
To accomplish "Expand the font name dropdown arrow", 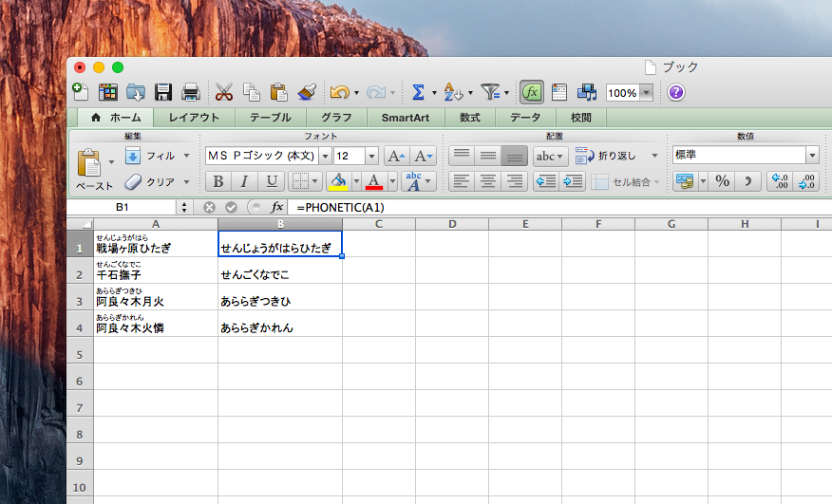I will click(x=325, y=156).
